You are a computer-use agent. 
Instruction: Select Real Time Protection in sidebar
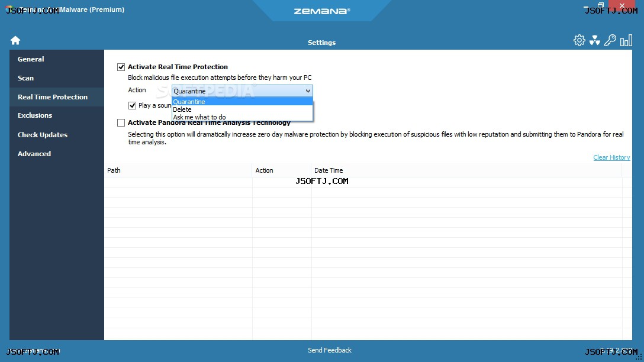[57, 97]
